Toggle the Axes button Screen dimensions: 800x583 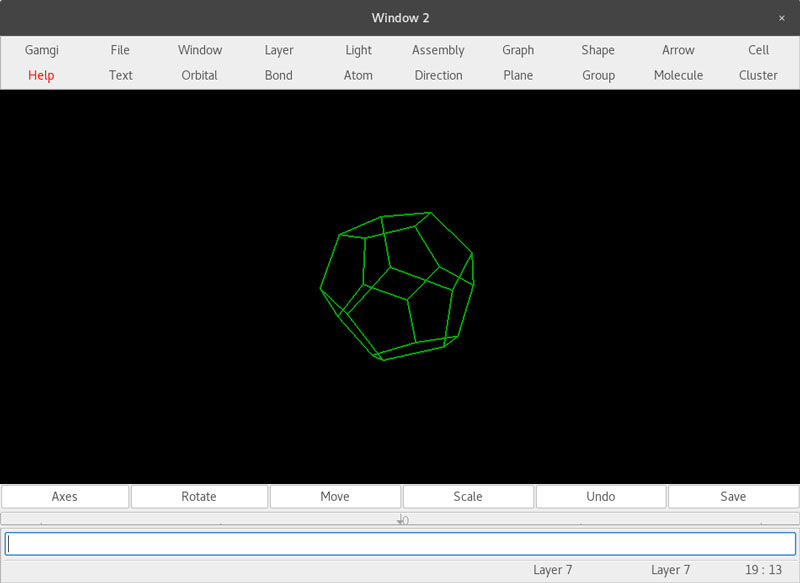pyautogui.click(x=65, y=496)
